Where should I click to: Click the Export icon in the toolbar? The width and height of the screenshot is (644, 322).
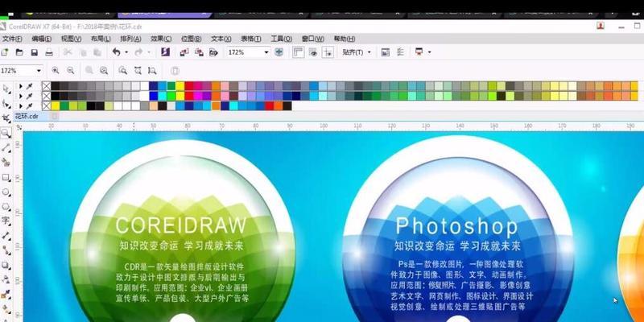point(199,52)
